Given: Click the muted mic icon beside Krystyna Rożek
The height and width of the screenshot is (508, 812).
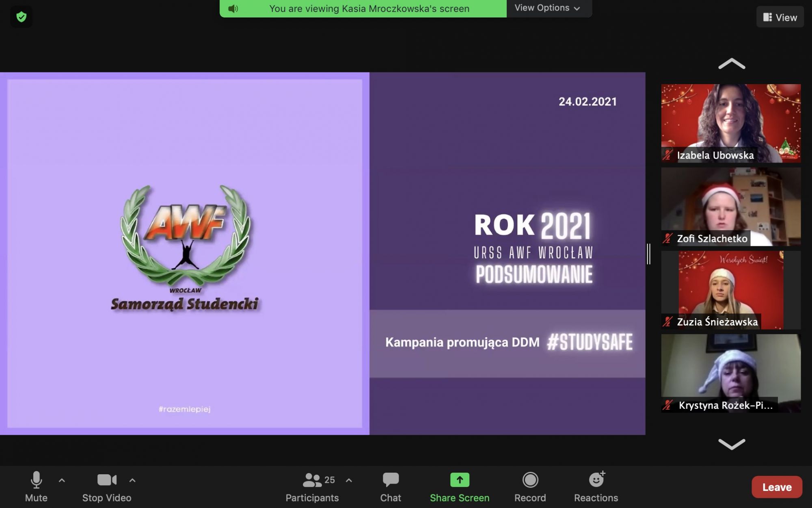Looking at the screenshot, I should pos(667,405).
